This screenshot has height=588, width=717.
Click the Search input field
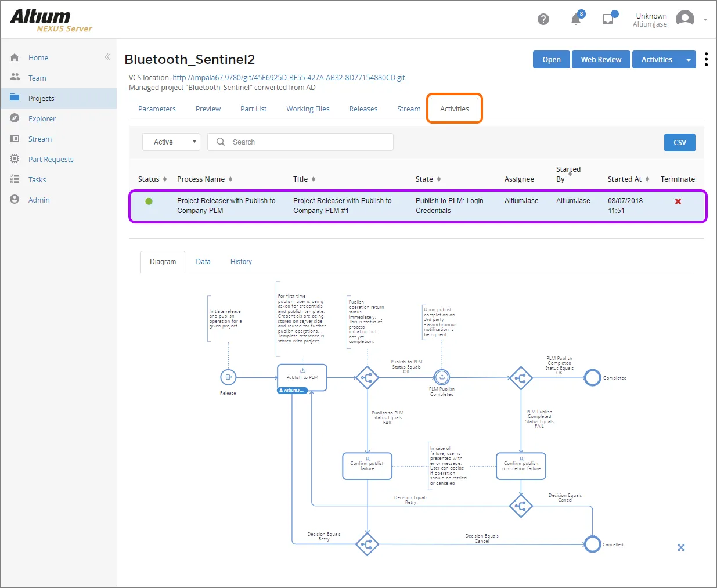(301, 142)
